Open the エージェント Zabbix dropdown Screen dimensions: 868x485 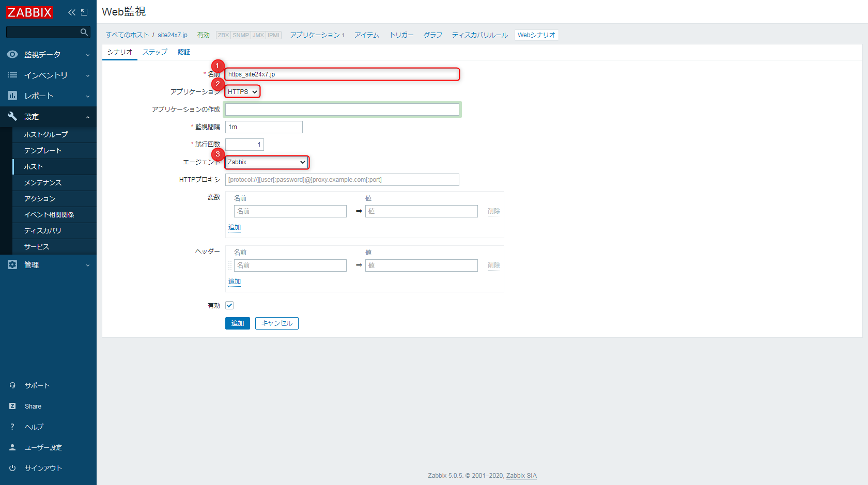267,162
